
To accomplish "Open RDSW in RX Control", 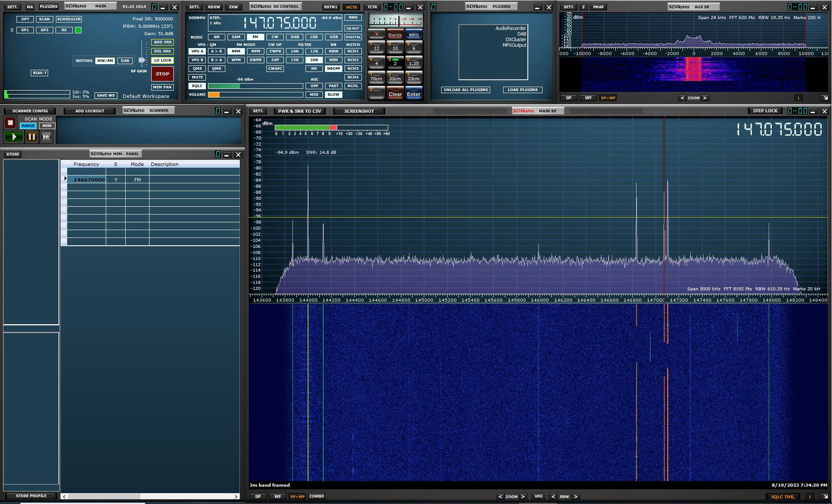I will coord(214,7).
